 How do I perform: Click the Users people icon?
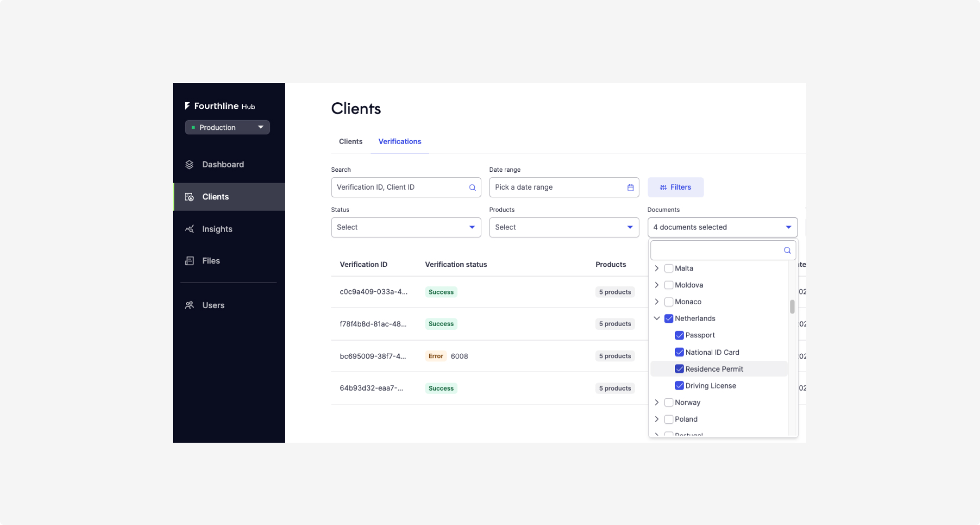[x=190, y=305]
